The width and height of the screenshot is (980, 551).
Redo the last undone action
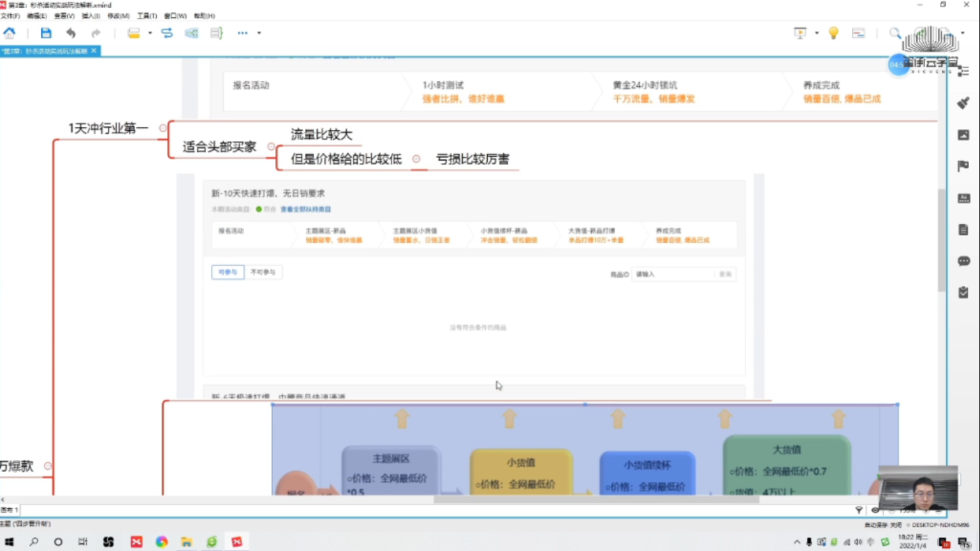(96, 33)
